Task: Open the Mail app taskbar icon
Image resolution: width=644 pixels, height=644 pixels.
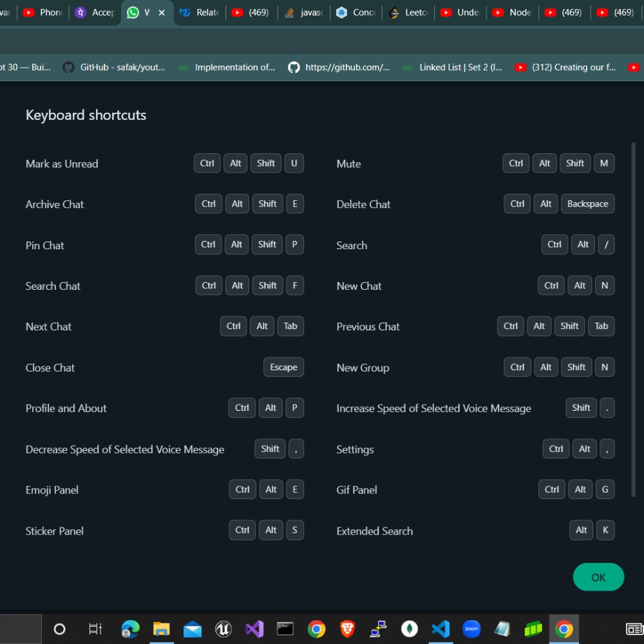Action: pos(193,629)
